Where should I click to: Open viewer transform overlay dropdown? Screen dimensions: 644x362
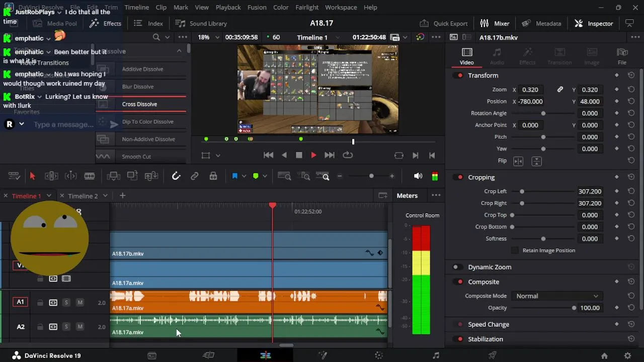point(218,156)
